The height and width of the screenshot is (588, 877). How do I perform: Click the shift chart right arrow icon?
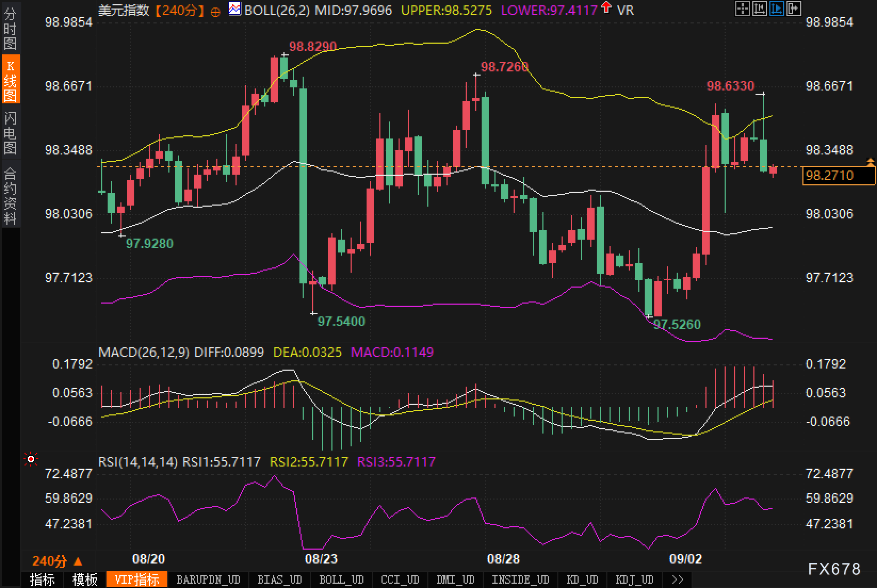(x=794, y=9)
